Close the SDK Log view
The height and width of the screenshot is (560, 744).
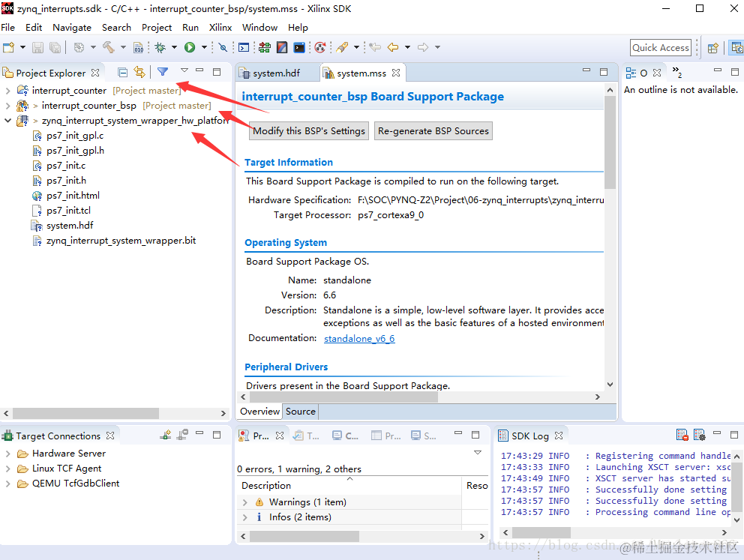point(559,436)
